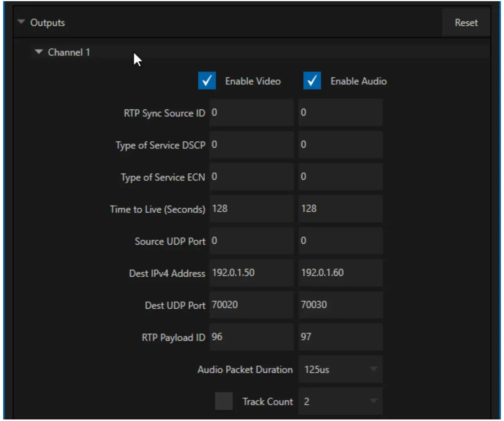Select the video RTP Sync Source ID field
504x421 pixels.
pyautogui.click(x=251, y=112)
